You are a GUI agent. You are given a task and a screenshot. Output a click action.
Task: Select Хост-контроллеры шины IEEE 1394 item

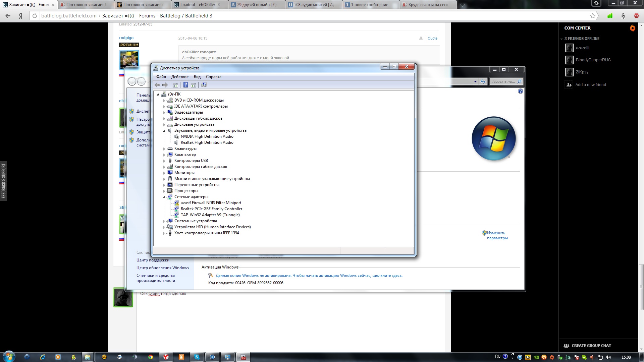[x=207, y=233]
